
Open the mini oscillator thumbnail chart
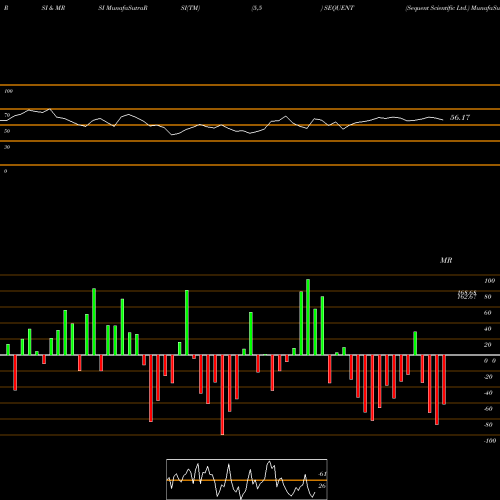tap(247, 479)
